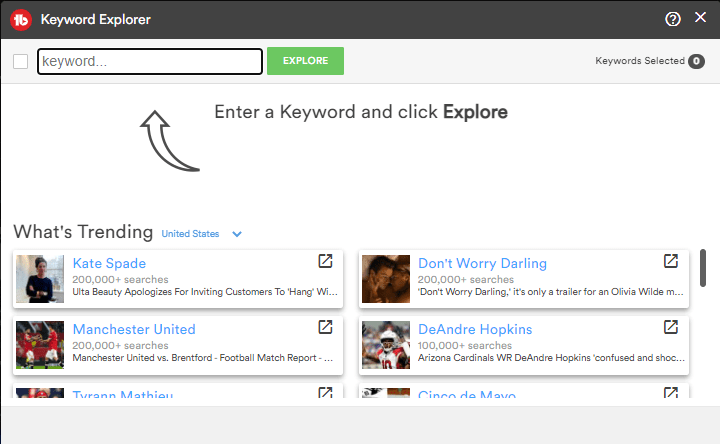Open Tyrann Mathieu external link icon

[326, 392]
